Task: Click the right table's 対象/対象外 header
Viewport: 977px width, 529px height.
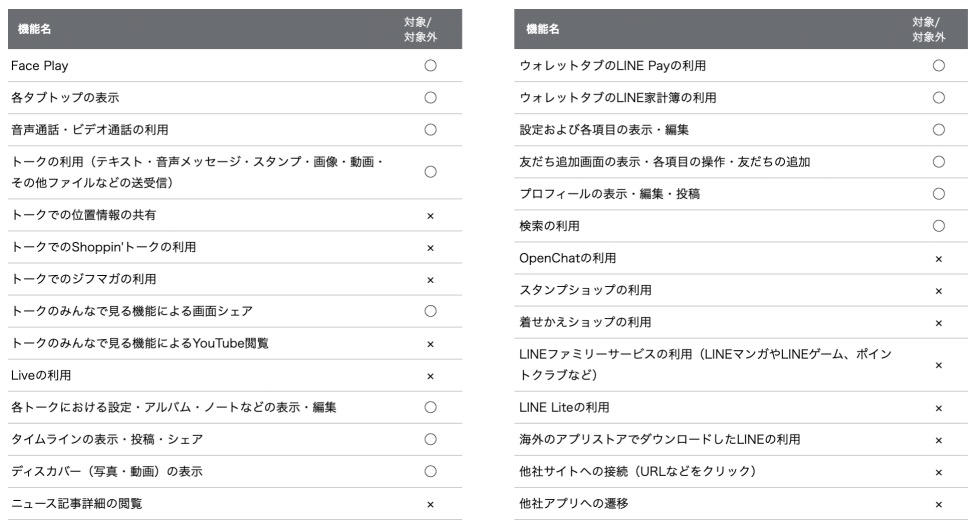Action: [x=929, y=30]
